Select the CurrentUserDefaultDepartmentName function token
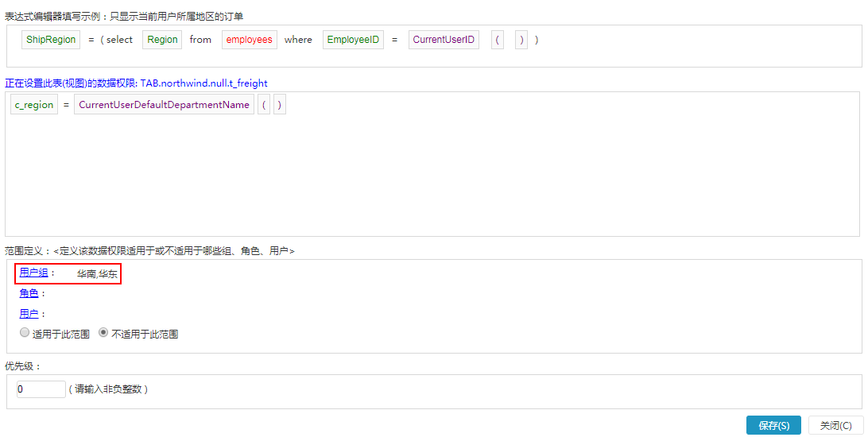The height and width of the screenshot is (441, 868). 164,105
